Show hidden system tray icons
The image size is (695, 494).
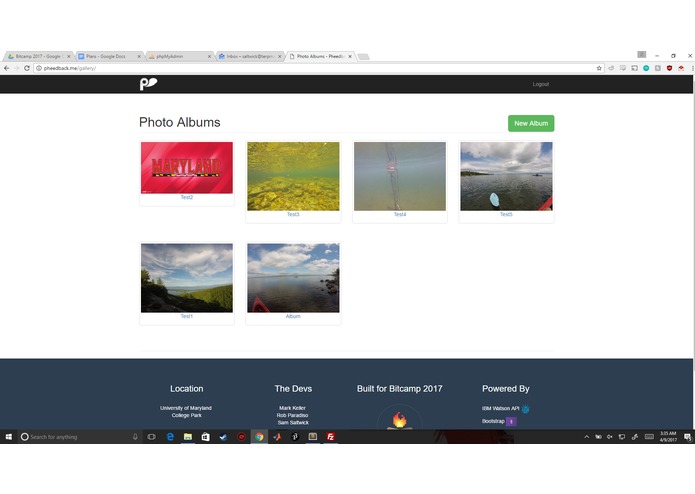(x=586, y=437)
